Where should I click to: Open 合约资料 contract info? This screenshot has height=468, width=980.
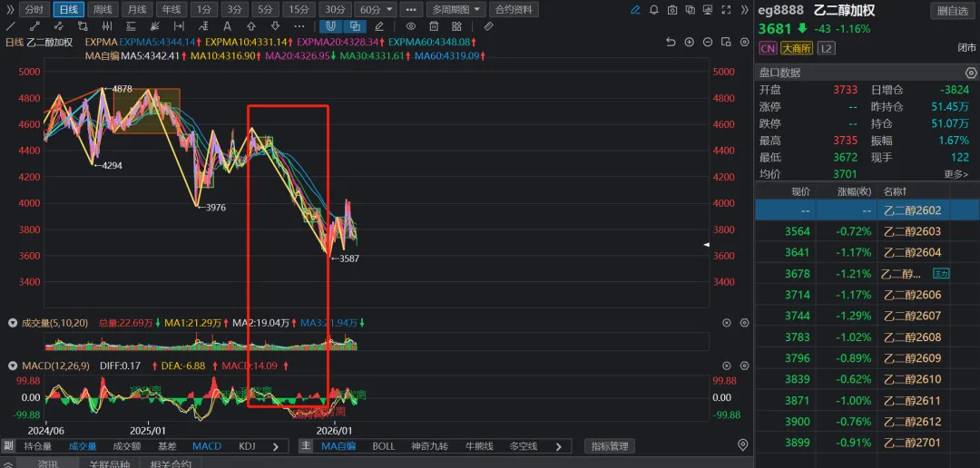click(x=514, y=9)
